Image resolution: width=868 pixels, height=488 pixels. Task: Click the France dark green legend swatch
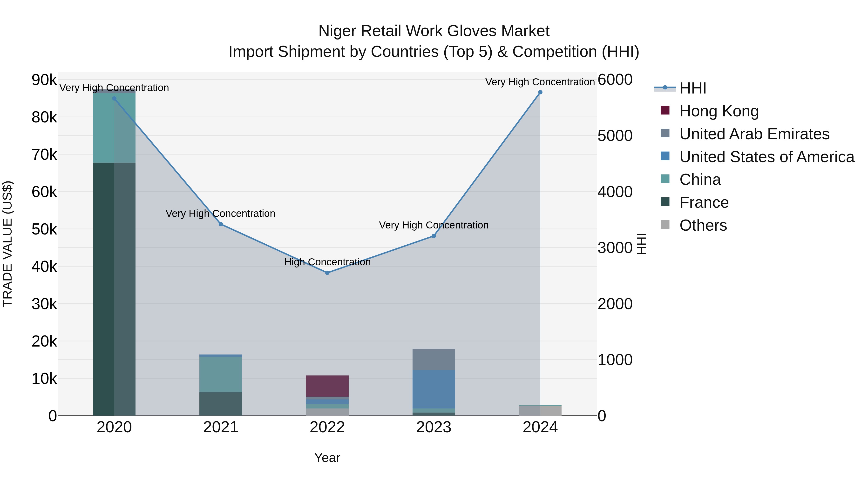(665, 201)
